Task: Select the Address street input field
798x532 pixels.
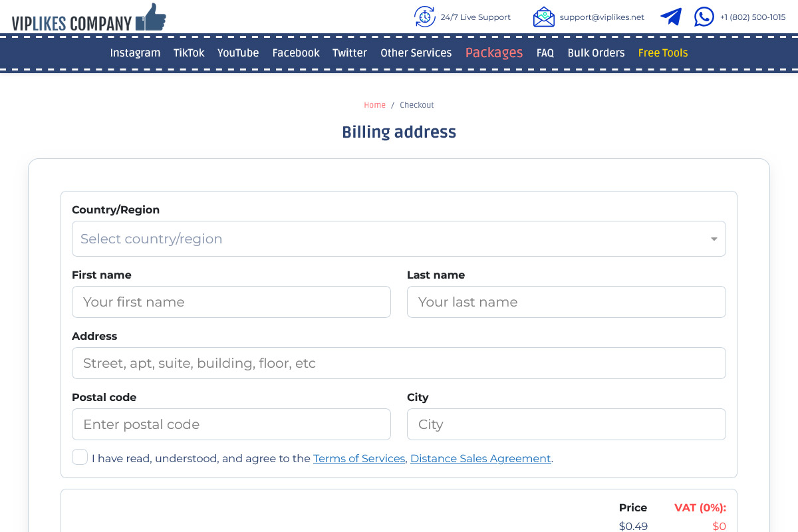Action: pos(399,363)
